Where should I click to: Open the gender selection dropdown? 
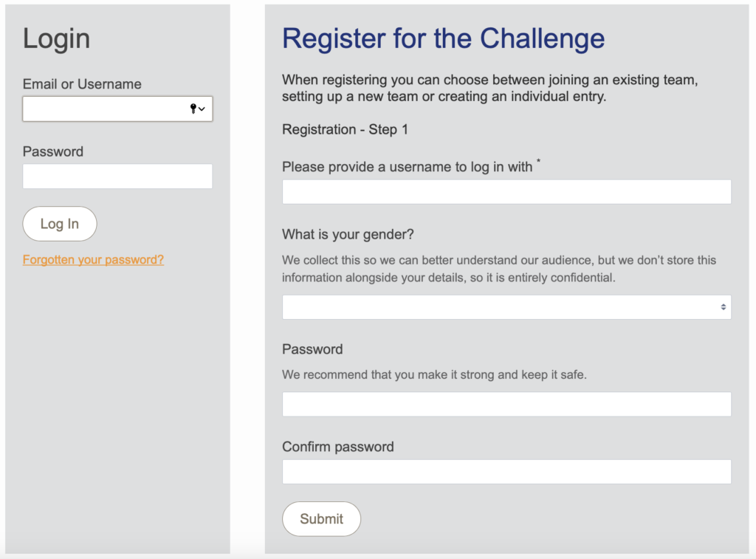[506, 307]
